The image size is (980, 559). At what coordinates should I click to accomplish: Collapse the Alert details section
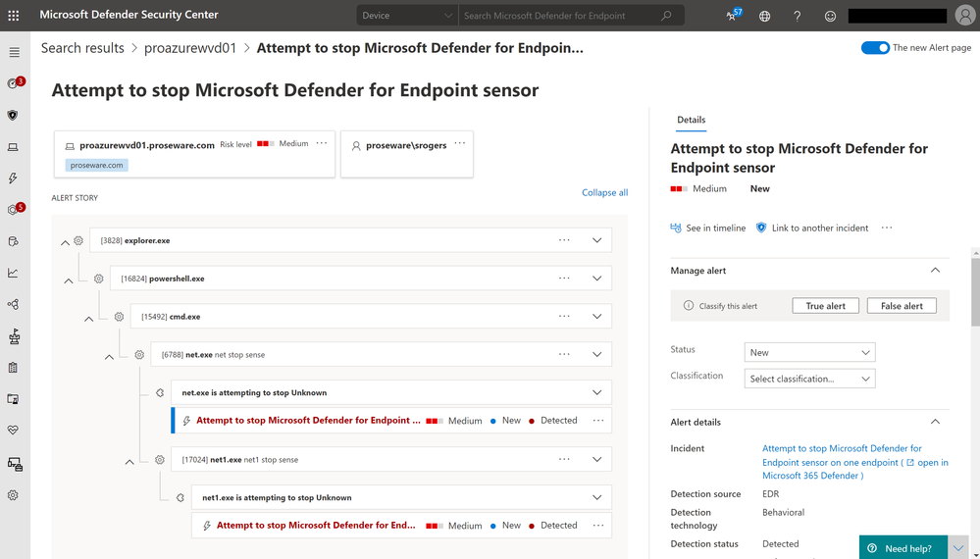(935, 422)
